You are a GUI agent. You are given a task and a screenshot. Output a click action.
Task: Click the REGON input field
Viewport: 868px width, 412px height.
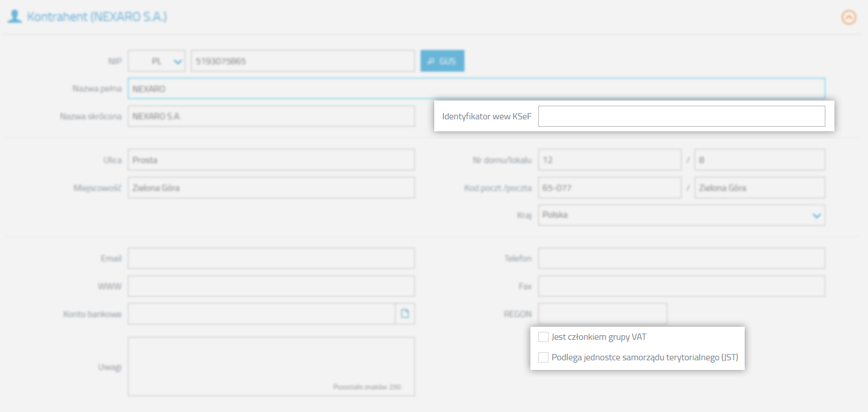coord(602,314)
